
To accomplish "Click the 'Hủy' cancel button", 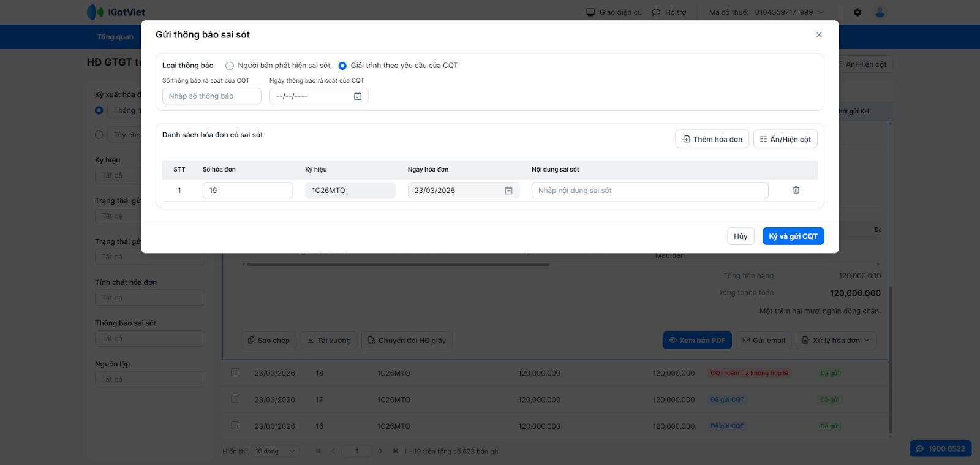I will [x=741, y=236].
